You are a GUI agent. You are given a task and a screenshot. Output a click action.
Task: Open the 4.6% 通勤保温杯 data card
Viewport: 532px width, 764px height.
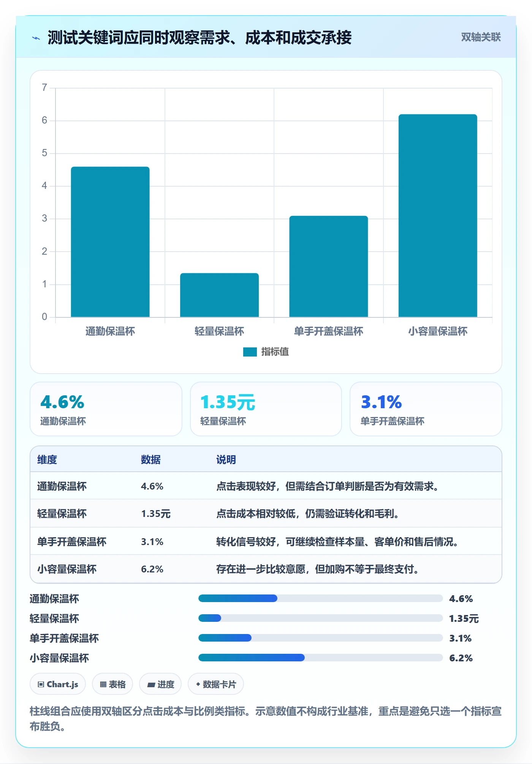106,409
